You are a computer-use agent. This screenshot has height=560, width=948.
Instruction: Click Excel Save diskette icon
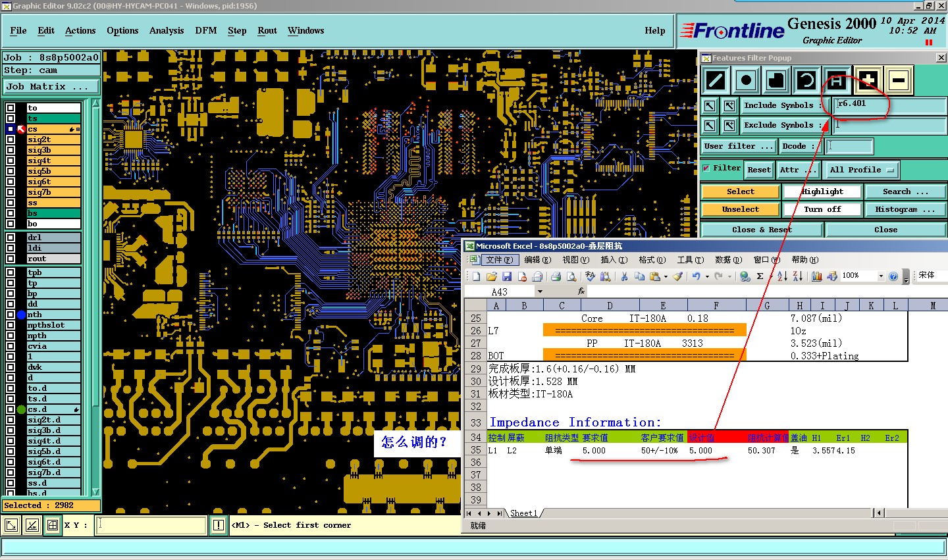[507, 276]
